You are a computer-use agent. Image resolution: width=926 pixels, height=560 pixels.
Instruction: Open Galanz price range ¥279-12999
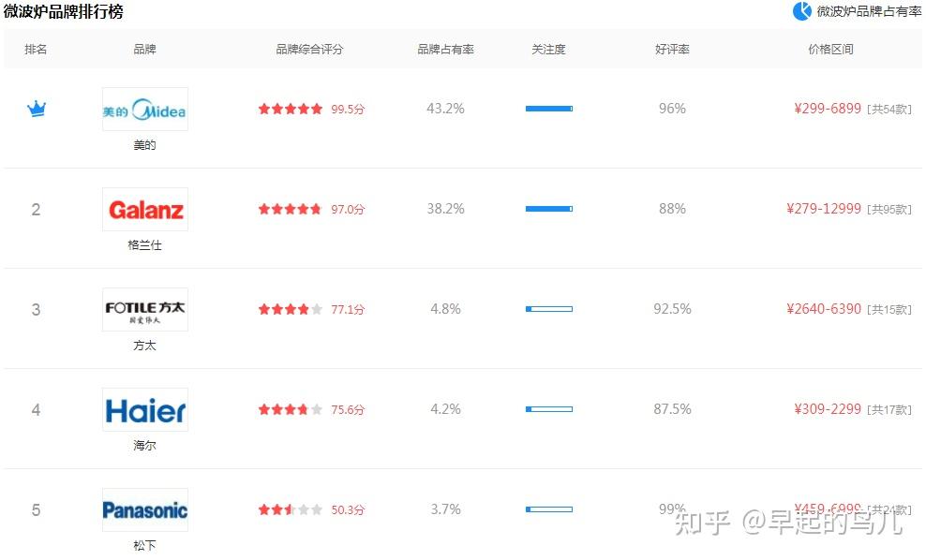click(x=823, y=209)
